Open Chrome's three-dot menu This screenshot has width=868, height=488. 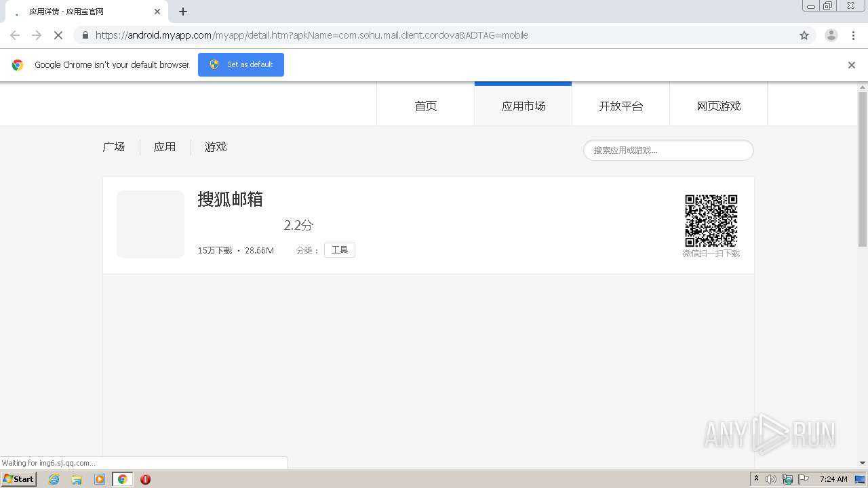(x=854, y=35)
